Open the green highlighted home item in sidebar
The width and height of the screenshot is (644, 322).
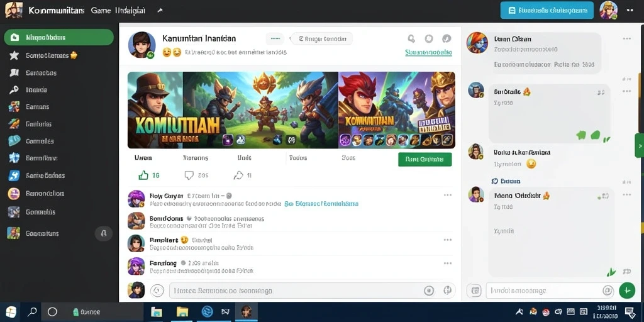(58, 37)
